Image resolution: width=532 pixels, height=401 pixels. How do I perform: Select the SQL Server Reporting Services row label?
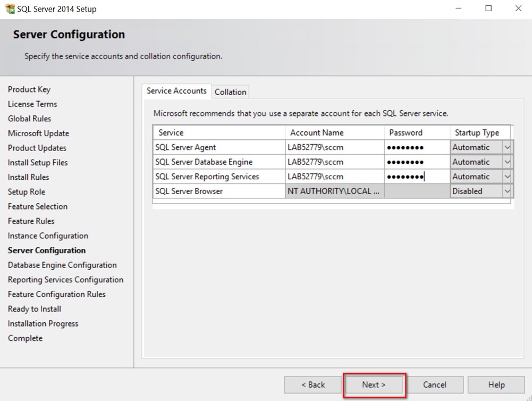tap(207, 177)
